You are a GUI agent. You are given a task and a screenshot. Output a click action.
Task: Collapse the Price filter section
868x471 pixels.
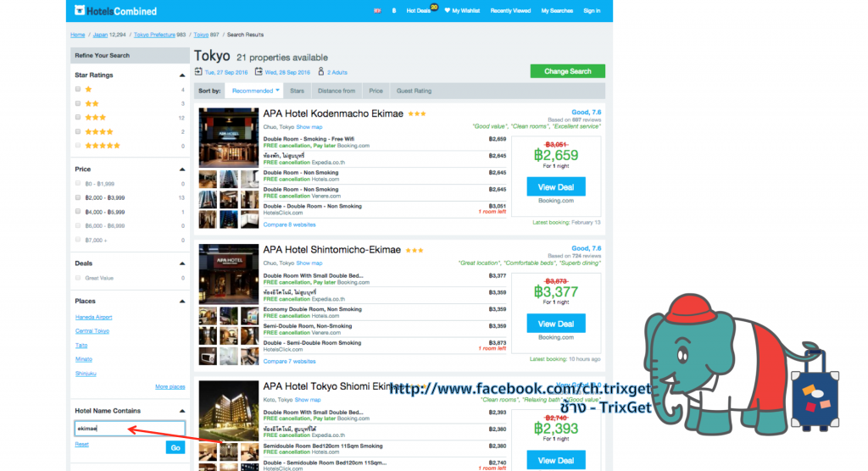click(182, 169)
